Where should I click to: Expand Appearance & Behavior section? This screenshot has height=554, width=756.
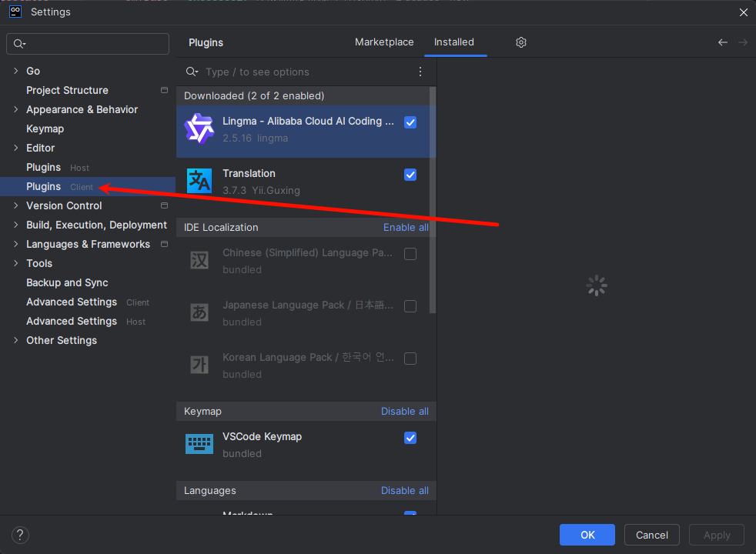tap(16, 109)
